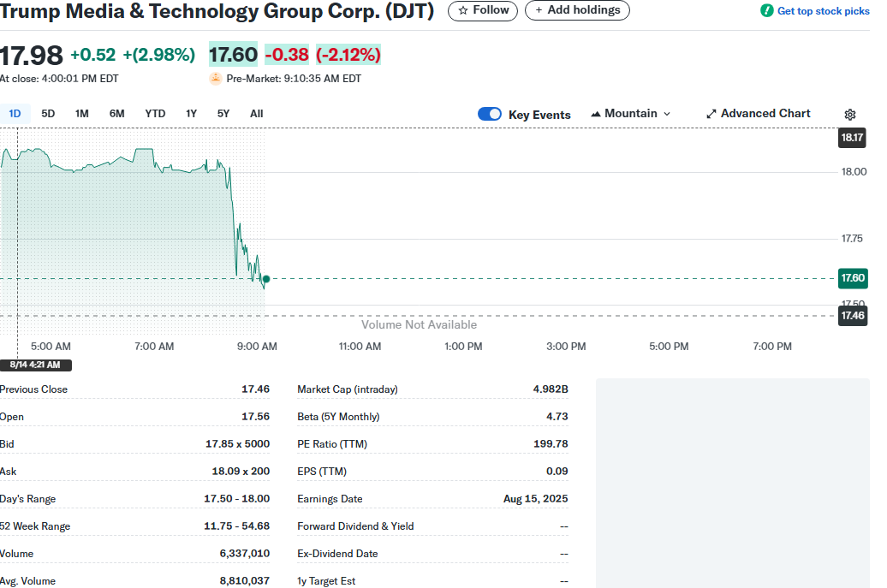Open the Get top stock picks link

(823, 11)
